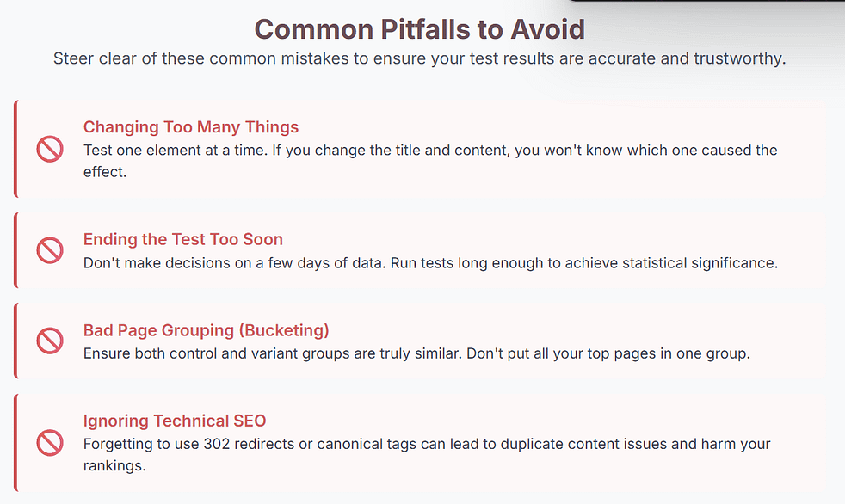Click the "Common Pitfalls to Avoid" main heading
Screen dimensions: 845x504
coord(420,29)
